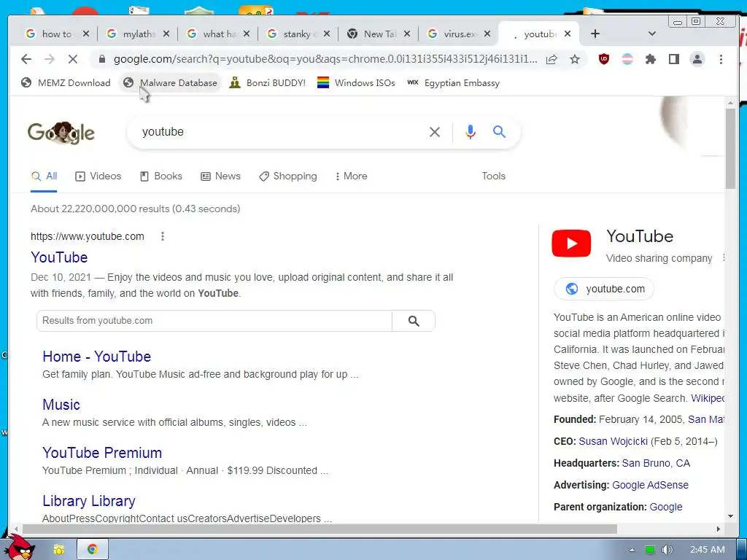Open the Library Library sitelink
Screen dimensions: 747x560
pyautogui.click(x=88, y=500)
